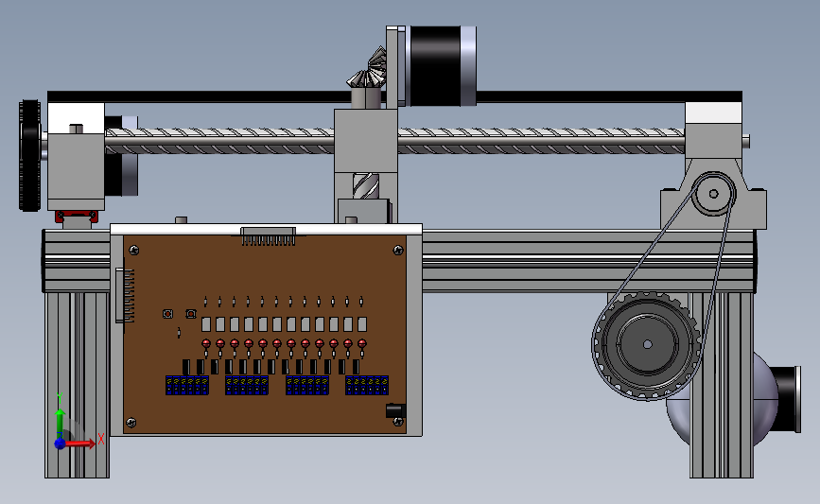820x504 pixels.
Task: Click the red X axis arrow of the triad
Action: 79,443
